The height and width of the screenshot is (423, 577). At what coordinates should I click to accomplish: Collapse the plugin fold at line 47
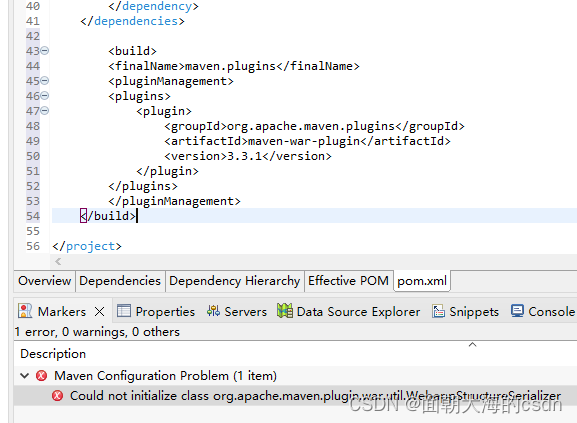point(45,111)
